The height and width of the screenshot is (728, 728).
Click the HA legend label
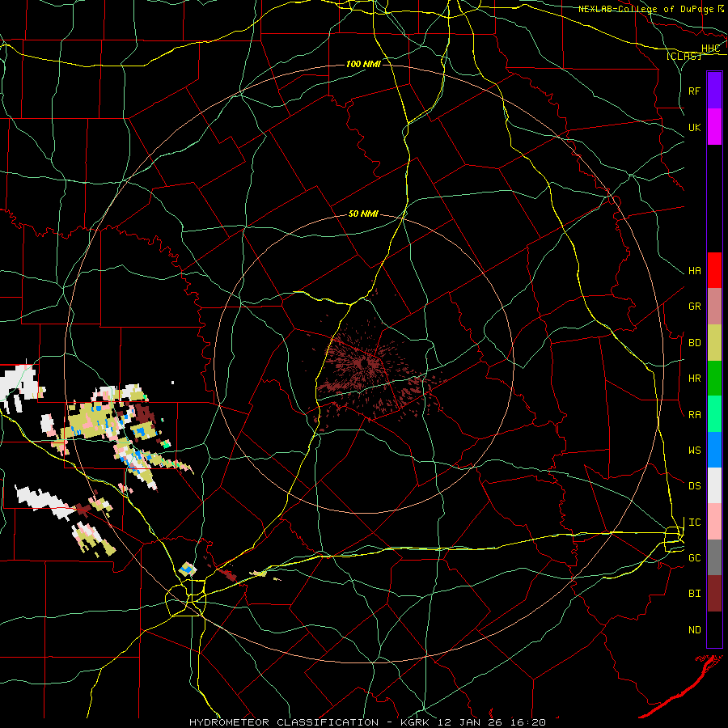coord(694,270)
